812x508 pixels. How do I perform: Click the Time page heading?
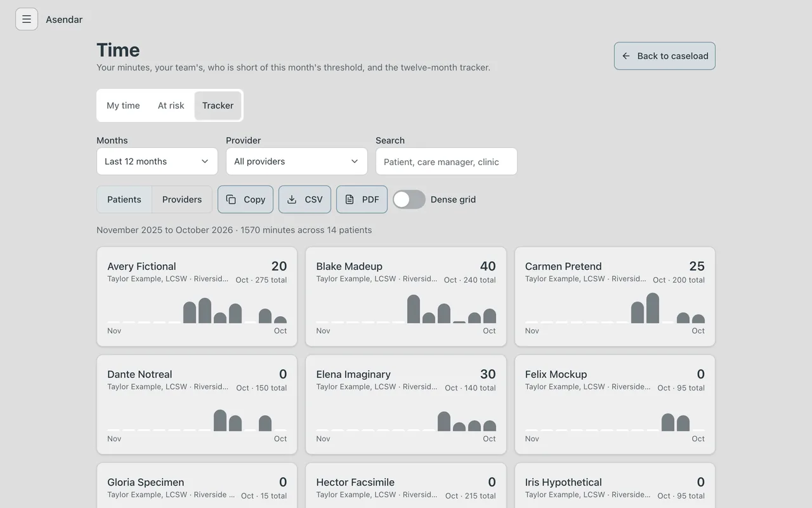pyautogui.click(x=118, y=50)
